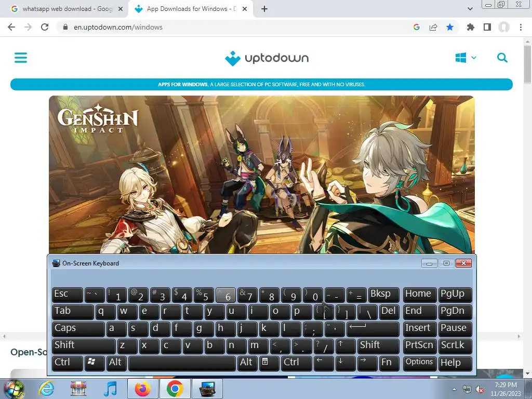Click the Chrome back arrow
The width and height of the screenshot is (532, 399).
pyautogui.click(x=11, y=27)
